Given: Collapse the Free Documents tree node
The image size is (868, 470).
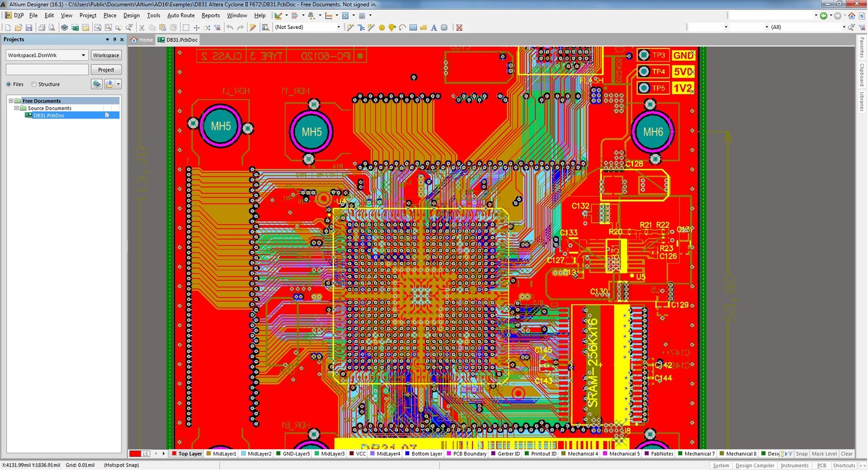Looking at the screenshot, I should click(x=10, y=101).
